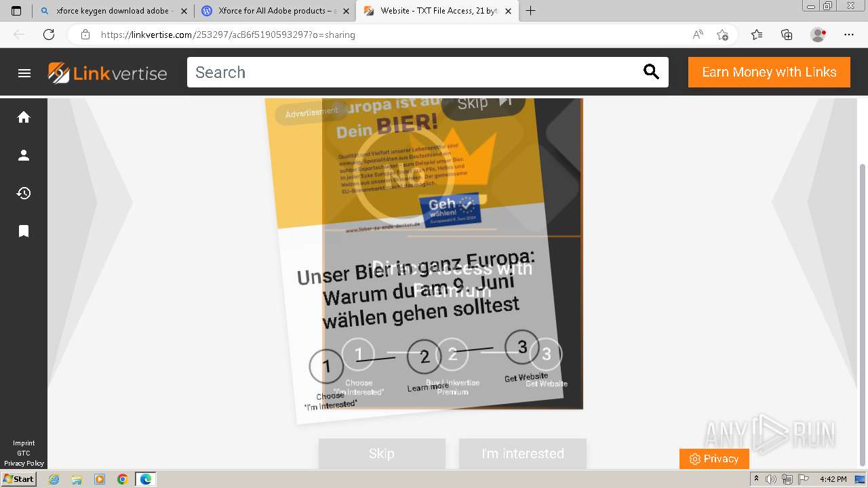
Task: Open the Favorites list
Action: 757,35
